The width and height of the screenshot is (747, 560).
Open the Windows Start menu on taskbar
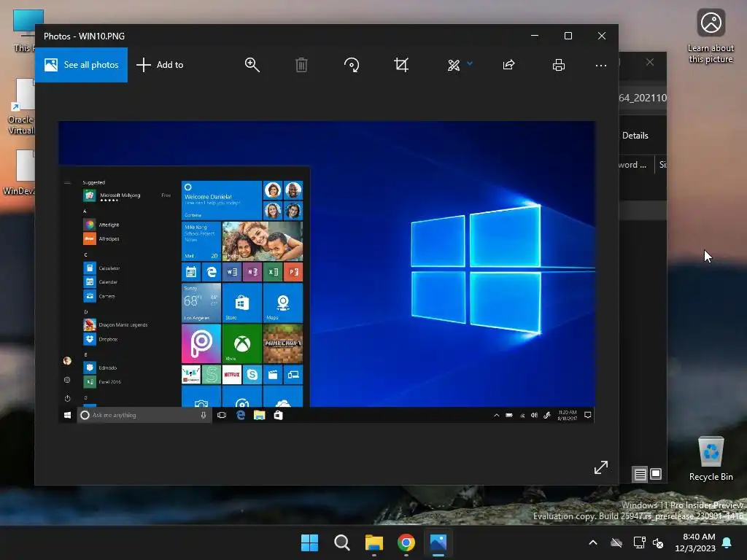309,542
